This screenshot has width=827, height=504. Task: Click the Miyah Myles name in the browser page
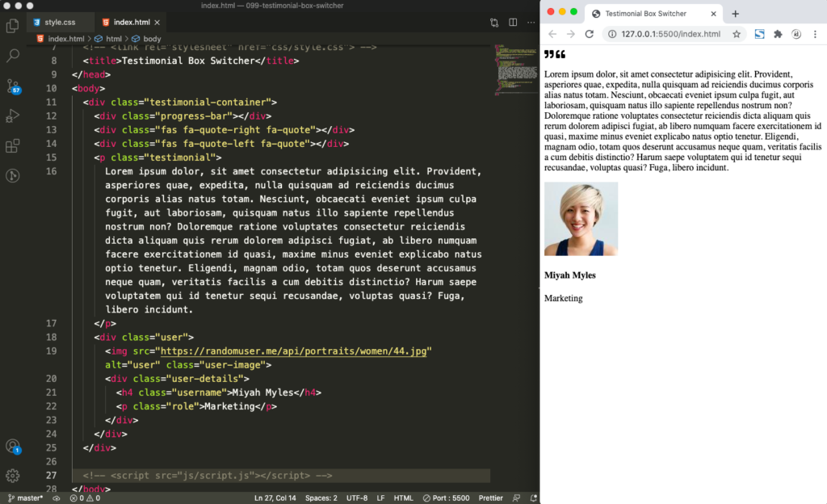pos(569,275)
